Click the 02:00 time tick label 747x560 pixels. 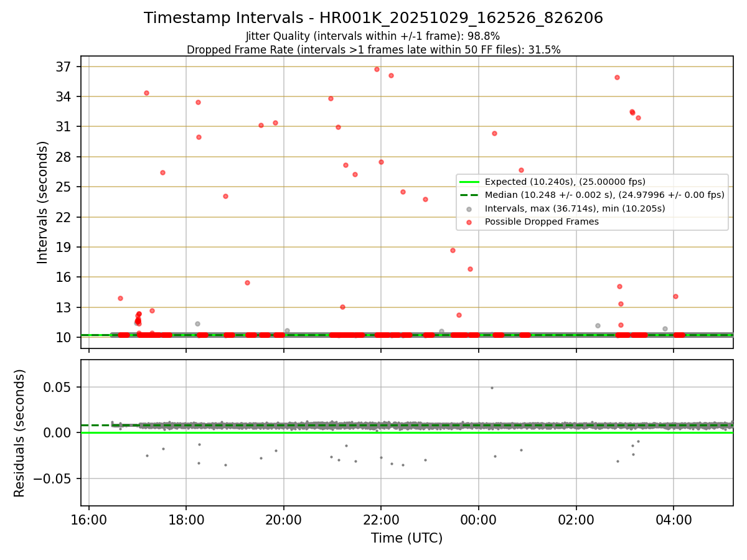click(x=576, y=520)
